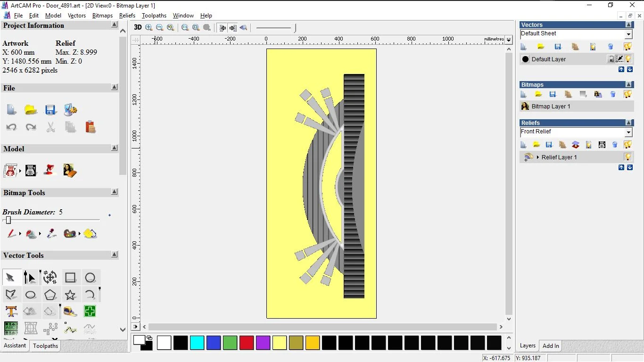Pick the cyan colour swatch
Screen dimensions: 644x362
coord(197,343)
